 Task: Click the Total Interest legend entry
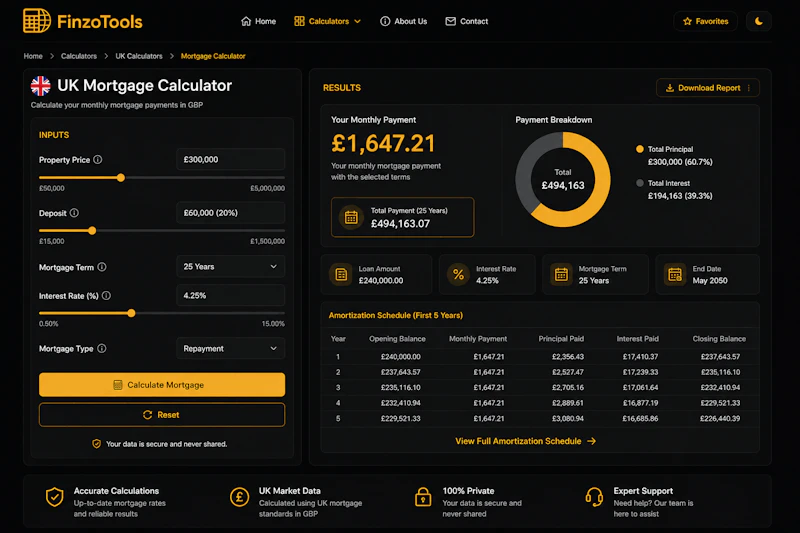coord(674,189)
